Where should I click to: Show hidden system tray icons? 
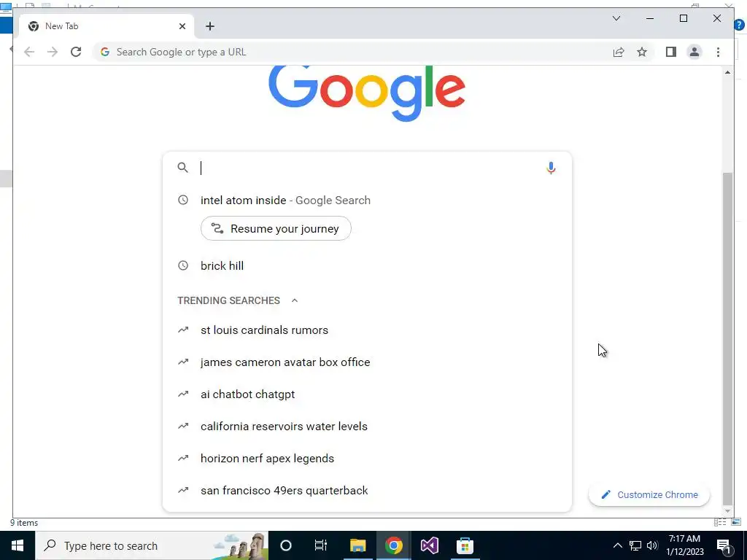(x=617, y=545)
